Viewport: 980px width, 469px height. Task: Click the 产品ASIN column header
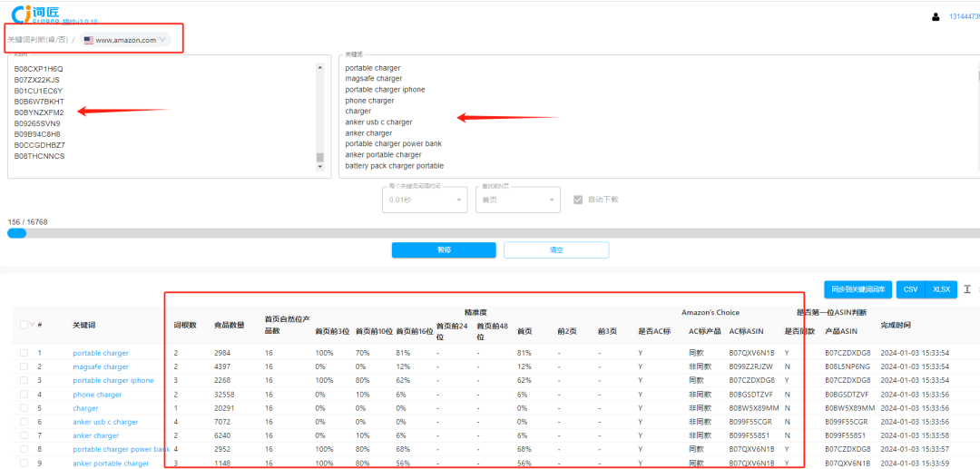pyautogui.click(x=841, y=332)
